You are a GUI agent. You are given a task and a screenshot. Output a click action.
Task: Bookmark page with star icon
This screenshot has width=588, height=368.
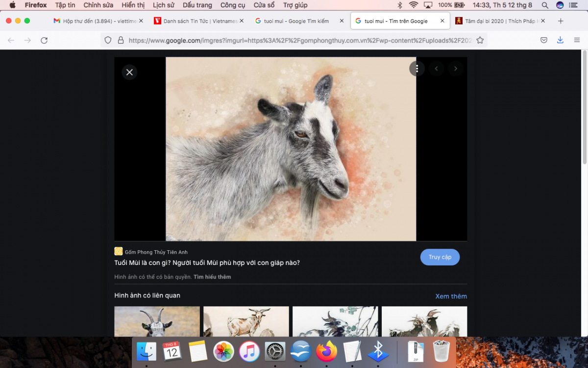click(x=480, y=40)
